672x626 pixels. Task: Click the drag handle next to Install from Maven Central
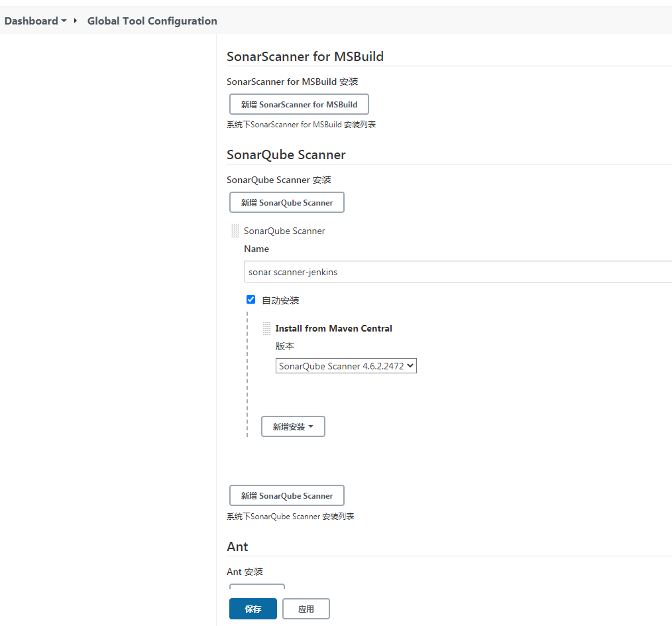point(266,328)
